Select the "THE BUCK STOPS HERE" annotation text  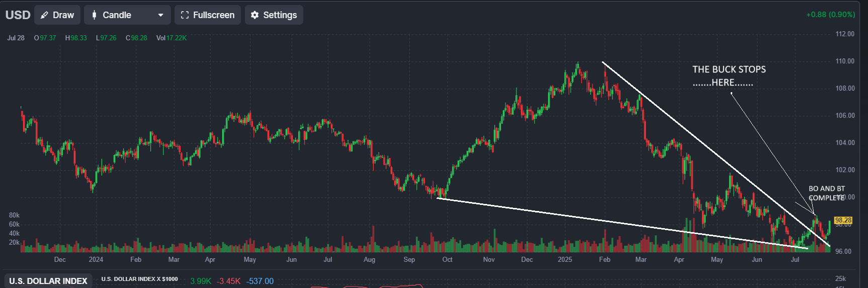click(x=729, y=76)
